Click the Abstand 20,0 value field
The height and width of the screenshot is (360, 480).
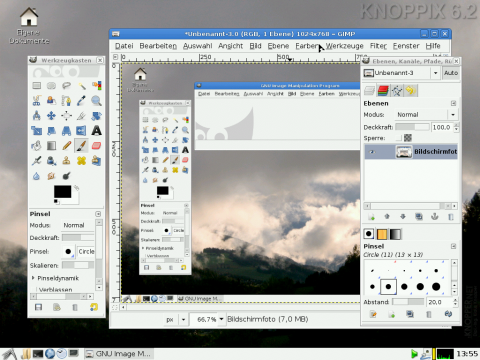[439, 302]
